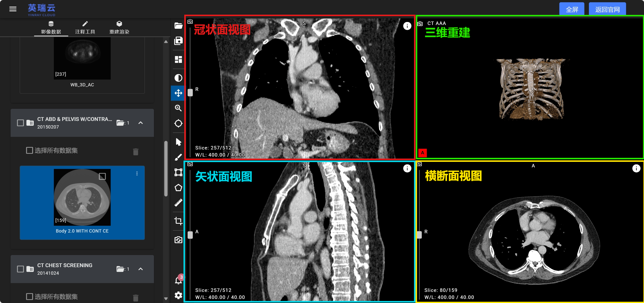Image resolution: width=644 pixels, height=303 pixels.
Task: Show info for axial view
Action: (636, 168)
